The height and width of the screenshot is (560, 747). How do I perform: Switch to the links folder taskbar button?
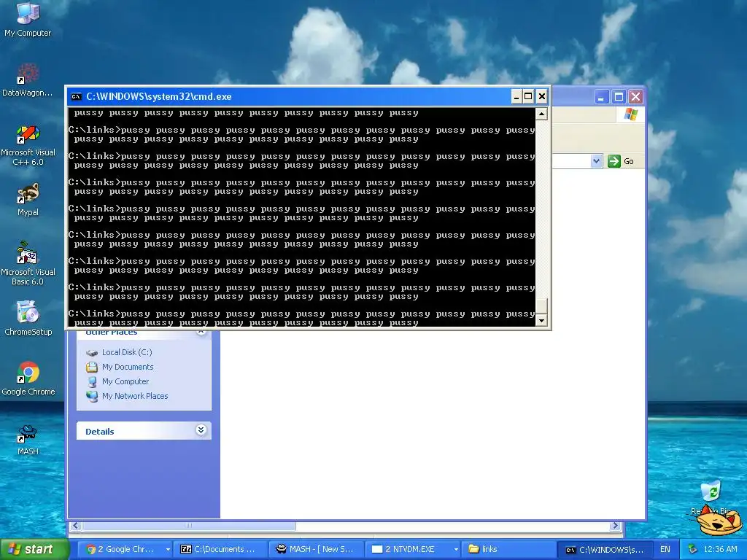pos(508,549)
